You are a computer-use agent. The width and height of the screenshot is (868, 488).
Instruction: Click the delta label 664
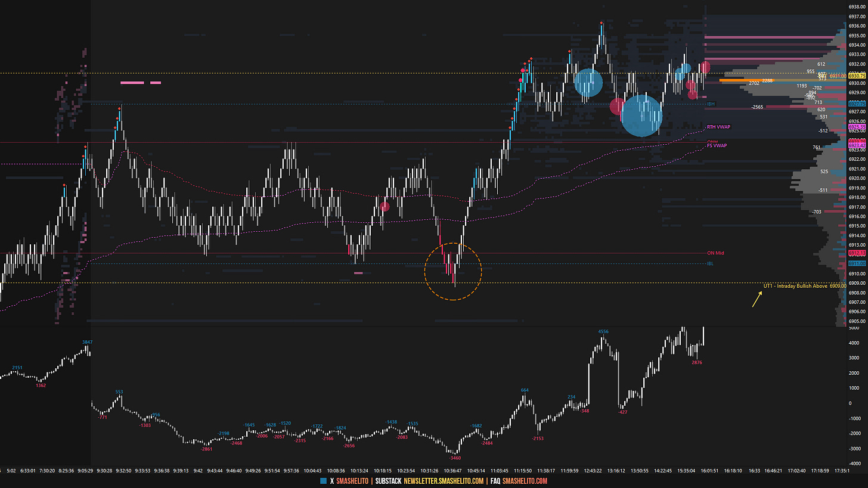[525, 390]
